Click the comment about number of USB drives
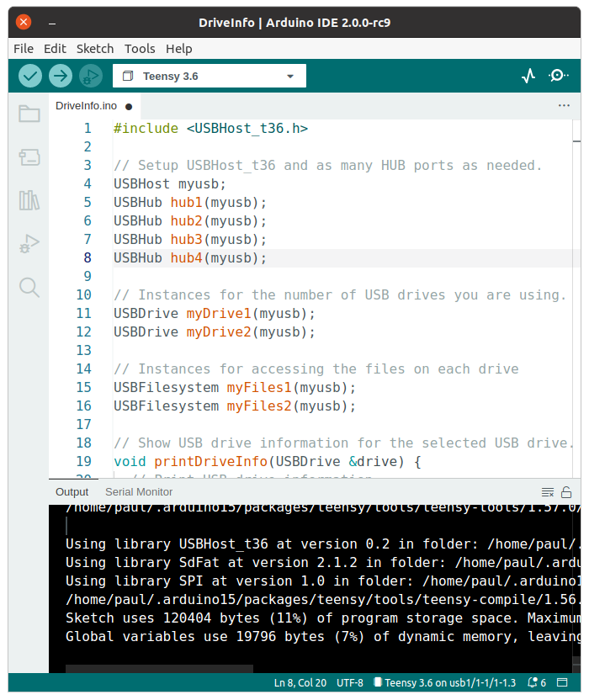The height and width of the screenshot is (700, 589). [x=340, y=295]
